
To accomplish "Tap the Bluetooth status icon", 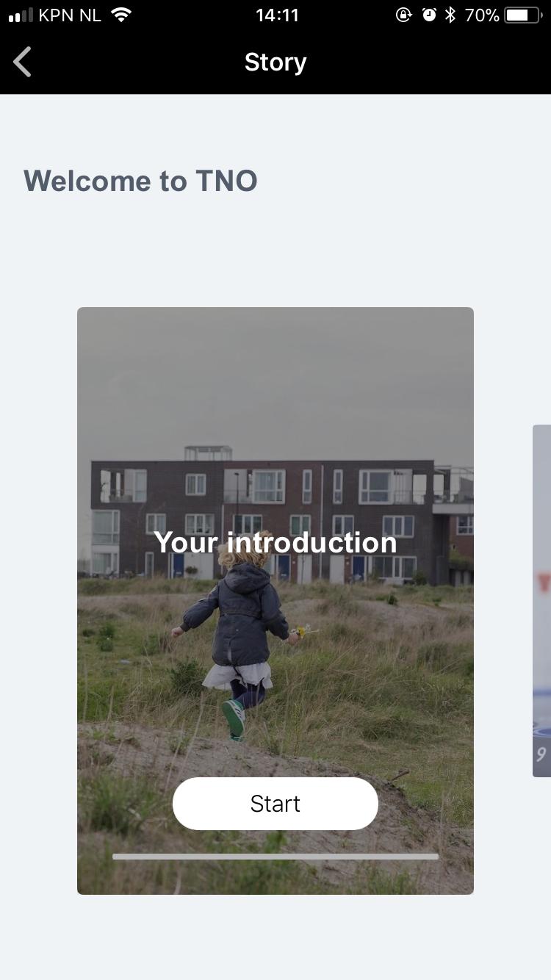I will (450, 15).
